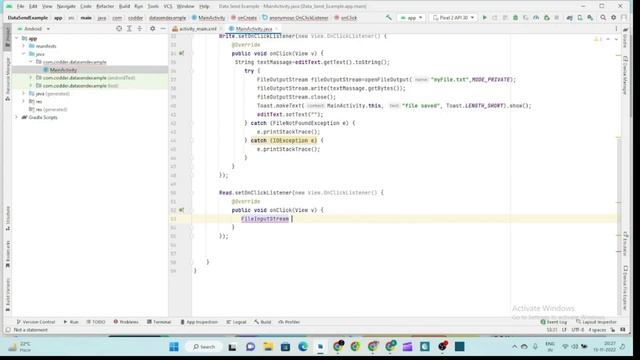Close the MainActivity.java tab

tap(276, 29)
